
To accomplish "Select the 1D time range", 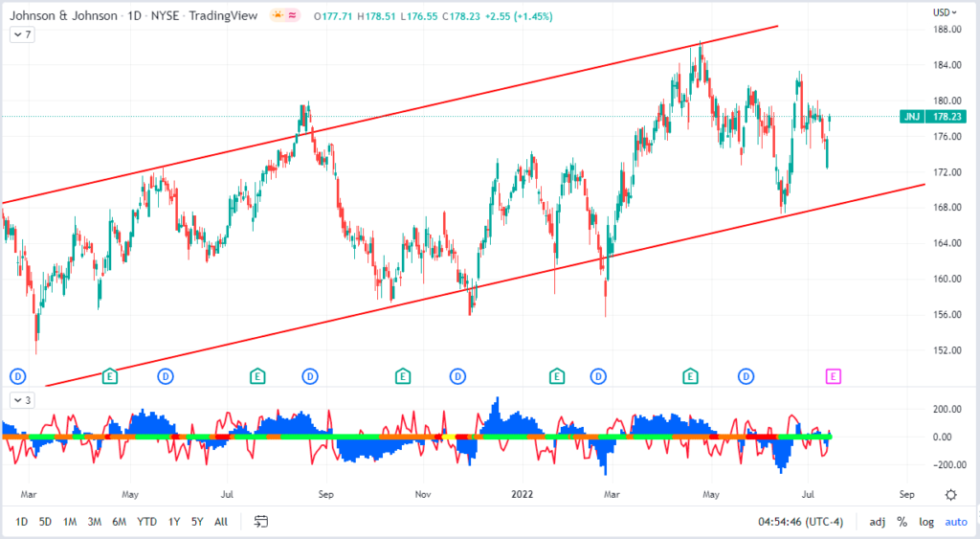I will [x=21, y=522].
